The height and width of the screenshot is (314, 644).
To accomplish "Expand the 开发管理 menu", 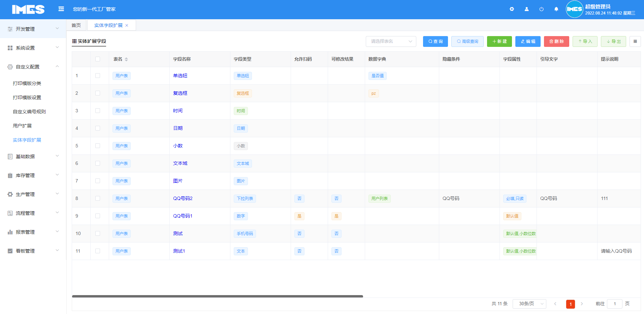I will [33, 29].
